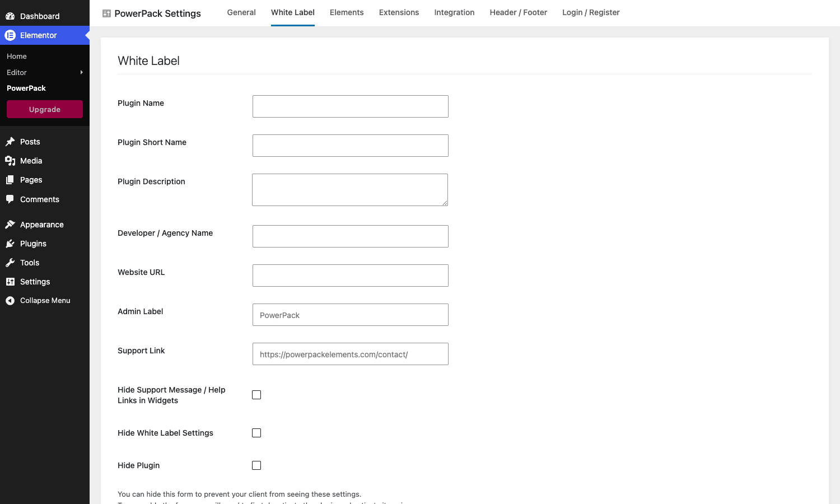Click the Elementor logo icon

pyautogui.click(x=10, y=35)
